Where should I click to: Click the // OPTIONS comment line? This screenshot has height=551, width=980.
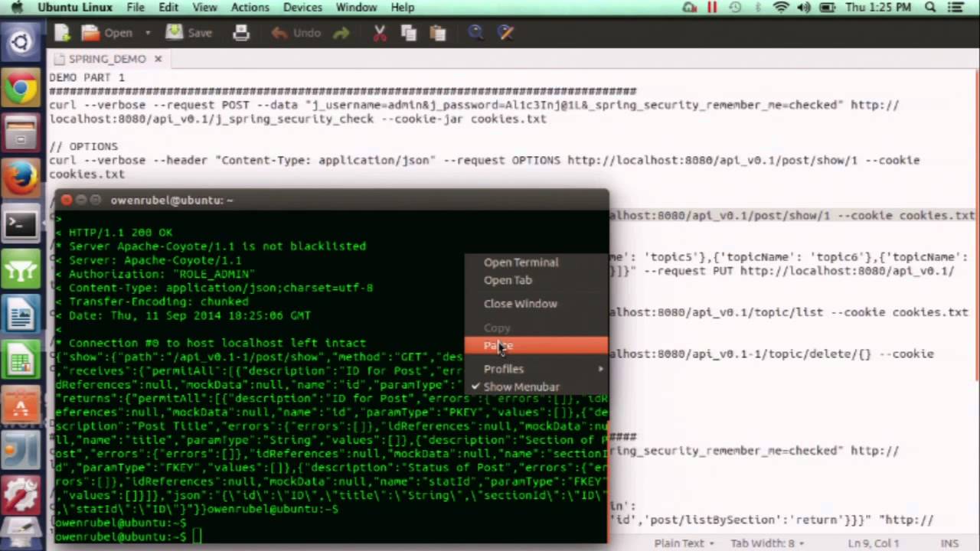[83, 146]
